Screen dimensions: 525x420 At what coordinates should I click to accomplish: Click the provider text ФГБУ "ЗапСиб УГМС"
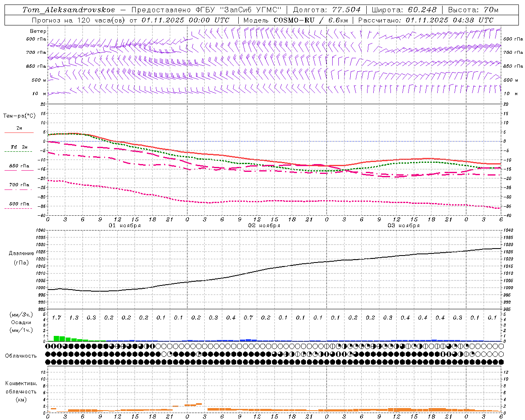click(238, 10)
